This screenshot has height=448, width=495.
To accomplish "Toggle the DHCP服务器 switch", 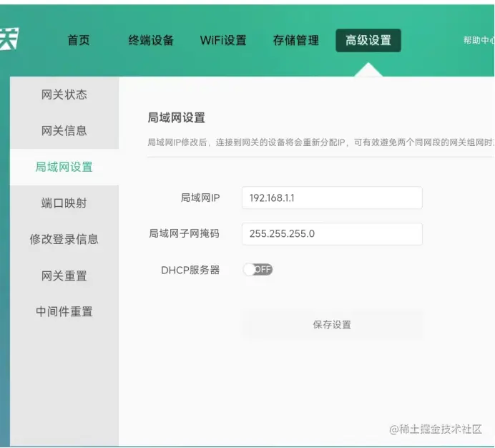I will click(258, 270).
